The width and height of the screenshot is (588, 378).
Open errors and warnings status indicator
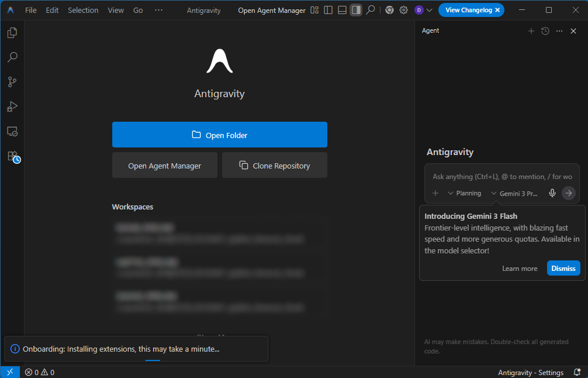tap(40, 372)
